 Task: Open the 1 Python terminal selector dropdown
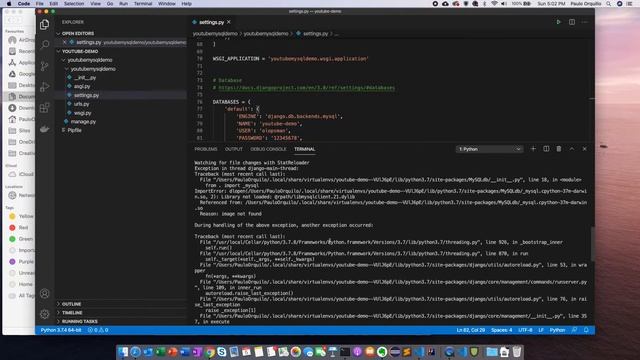pos(489,149)
